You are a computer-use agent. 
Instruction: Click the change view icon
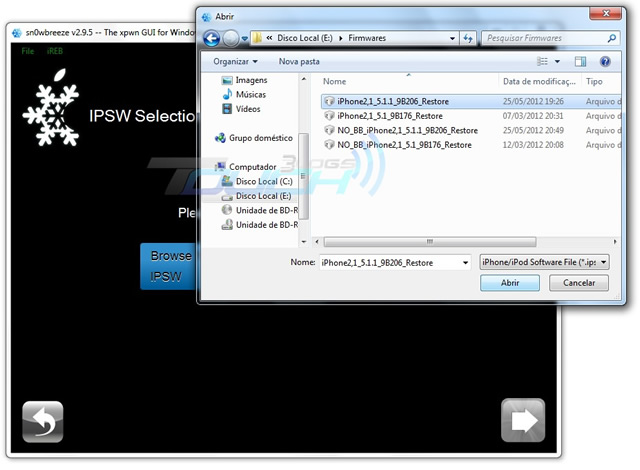(542, 62)
